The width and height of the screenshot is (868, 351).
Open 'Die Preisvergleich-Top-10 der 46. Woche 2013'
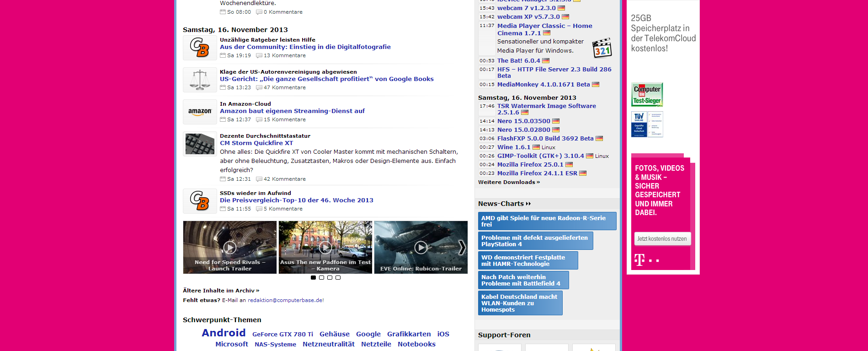tap(297, 200)
